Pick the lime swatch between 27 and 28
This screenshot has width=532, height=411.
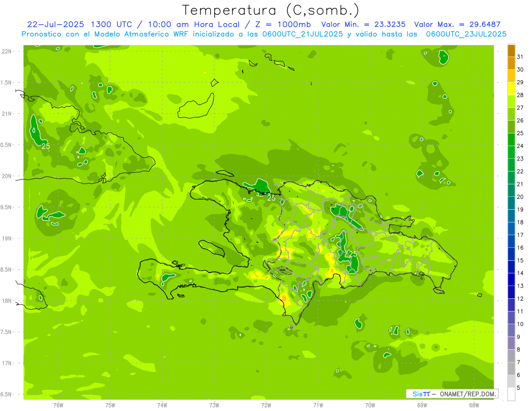pos(511,101)
